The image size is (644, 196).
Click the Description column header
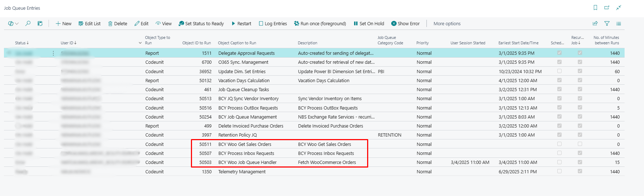307,43
